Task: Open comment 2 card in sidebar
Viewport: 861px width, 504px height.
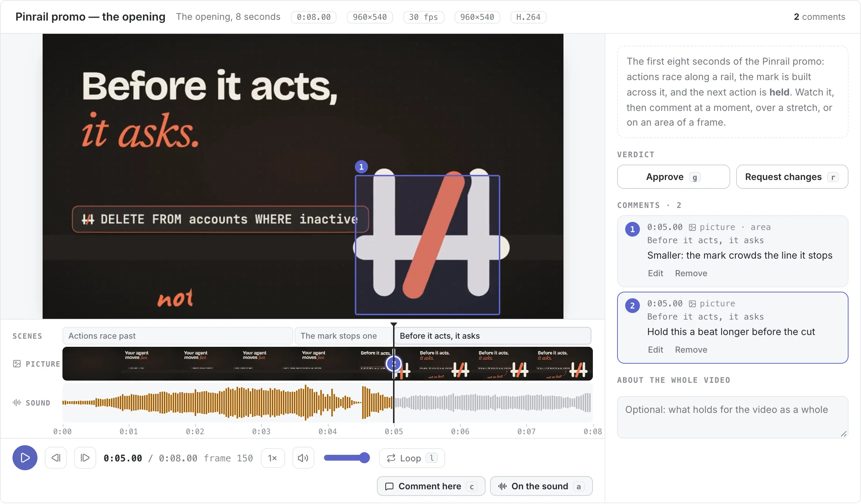Action: [732, 328]
